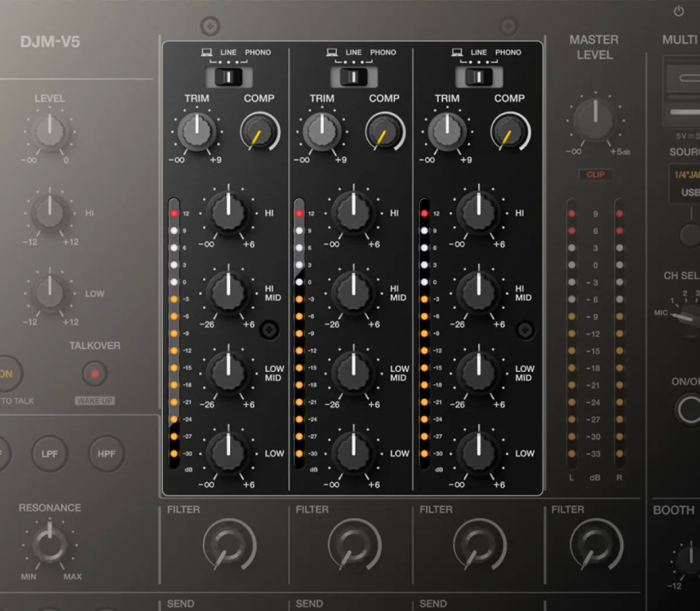Select the HPF filter button
Screen dimensions: 700x611
point(106,454)
